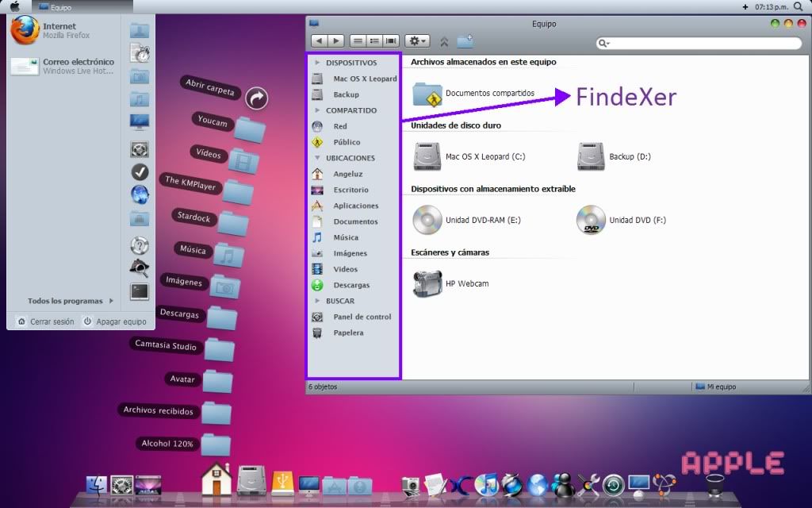
Task: Open the blue globe icon in start menu
Action: coord(140,194)
